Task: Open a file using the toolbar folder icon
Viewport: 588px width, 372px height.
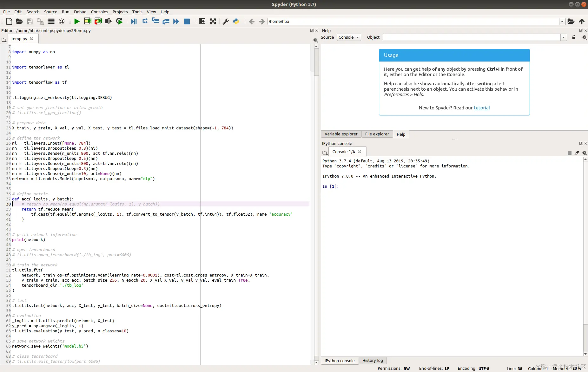Action: pyautogui.click(x=19, y=21)
